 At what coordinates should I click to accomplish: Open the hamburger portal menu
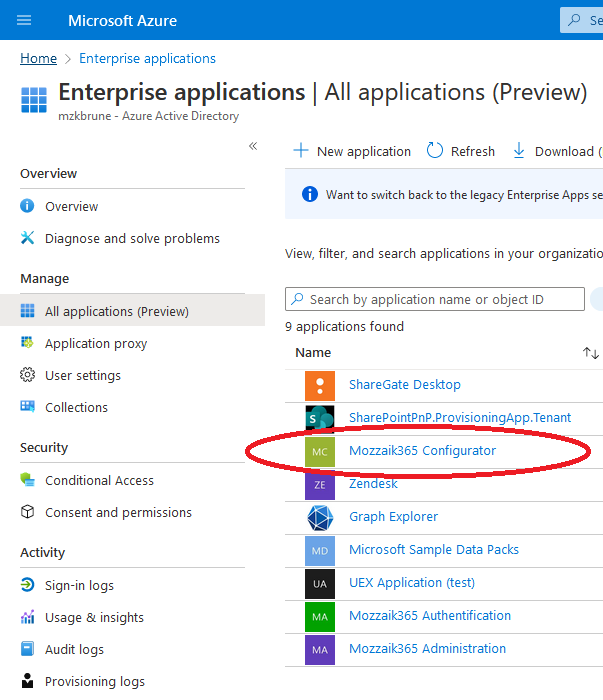point(24,20)
